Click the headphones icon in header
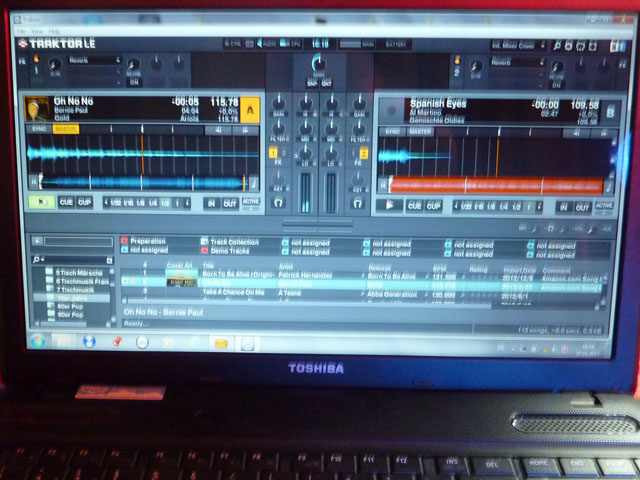Image resolution: width=640 pixels, height=480 pixels. (580, 46)
